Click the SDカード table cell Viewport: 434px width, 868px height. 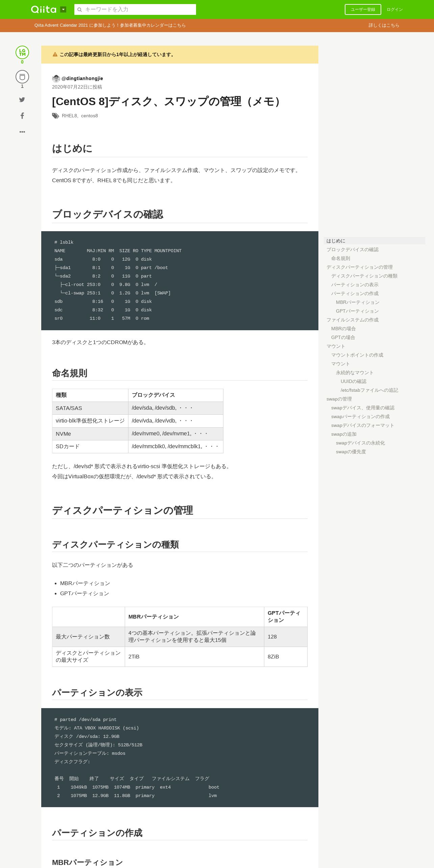[x=90, y=447]
